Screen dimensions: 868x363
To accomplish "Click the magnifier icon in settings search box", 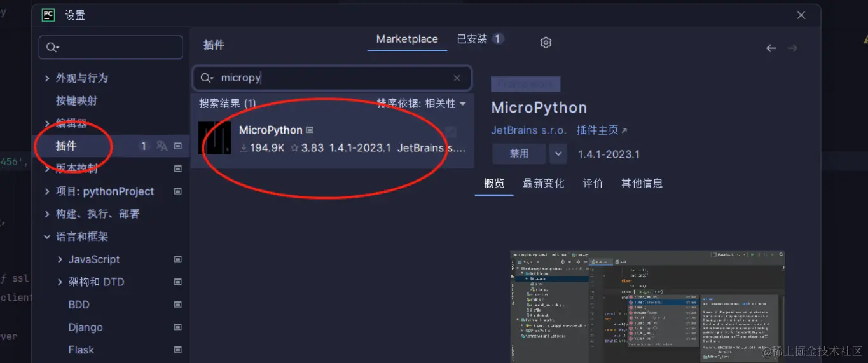I will (x=52, y=48).
